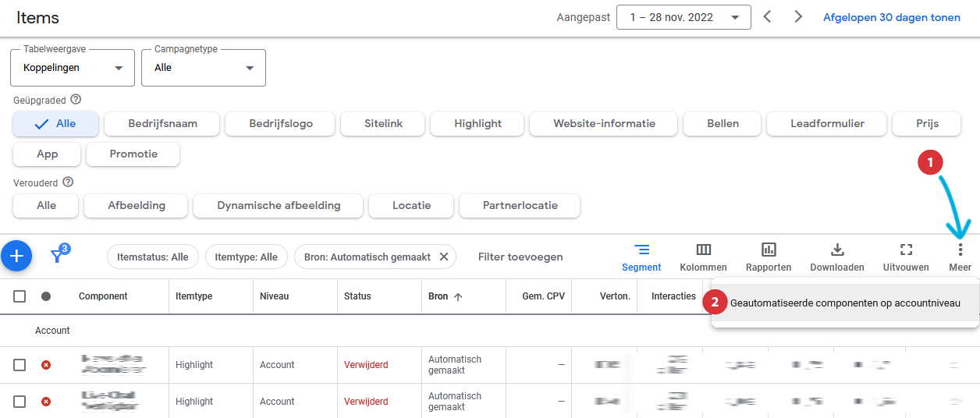Go to next date range

click(x=798, y=16)
